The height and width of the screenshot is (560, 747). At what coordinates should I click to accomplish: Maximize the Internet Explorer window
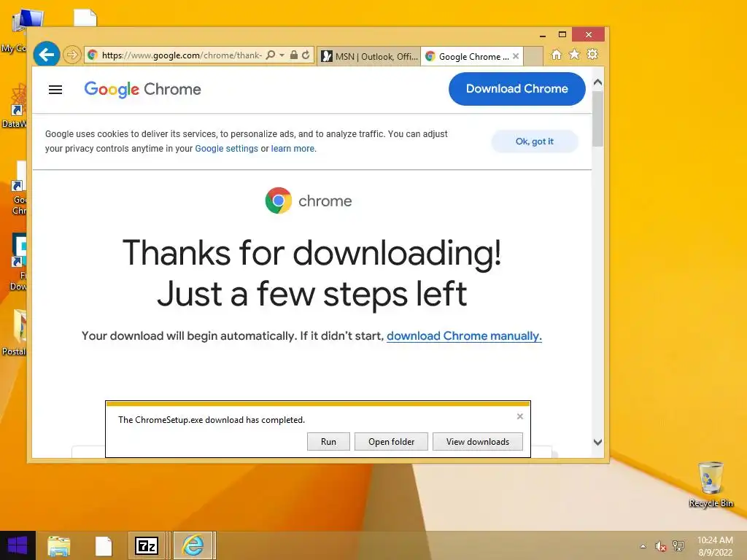pyautogui.click(x=562, y=35)
